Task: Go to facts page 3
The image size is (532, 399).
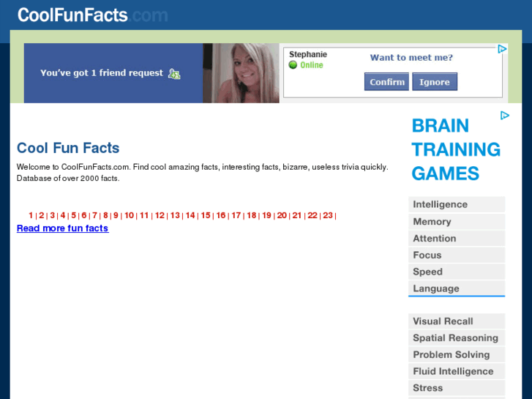Action: click(52, 215)
